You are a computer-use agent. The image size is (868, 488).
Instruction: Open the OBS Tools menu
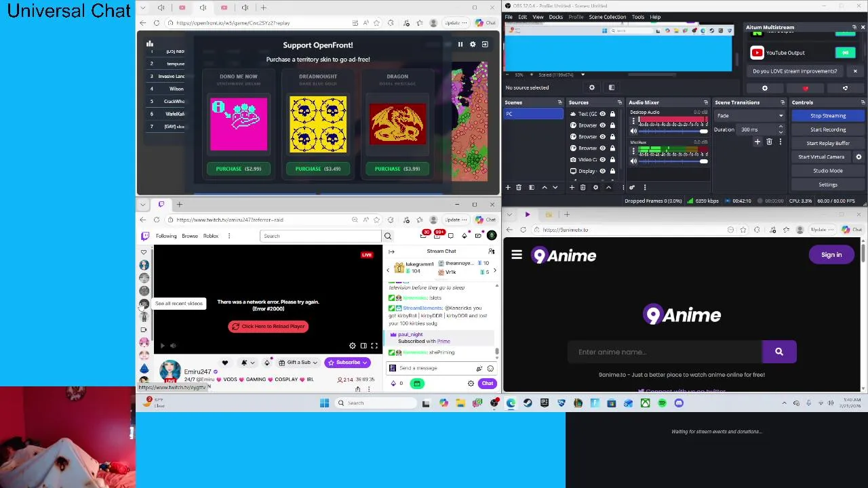pyautogui.click(x=638, y=17)
